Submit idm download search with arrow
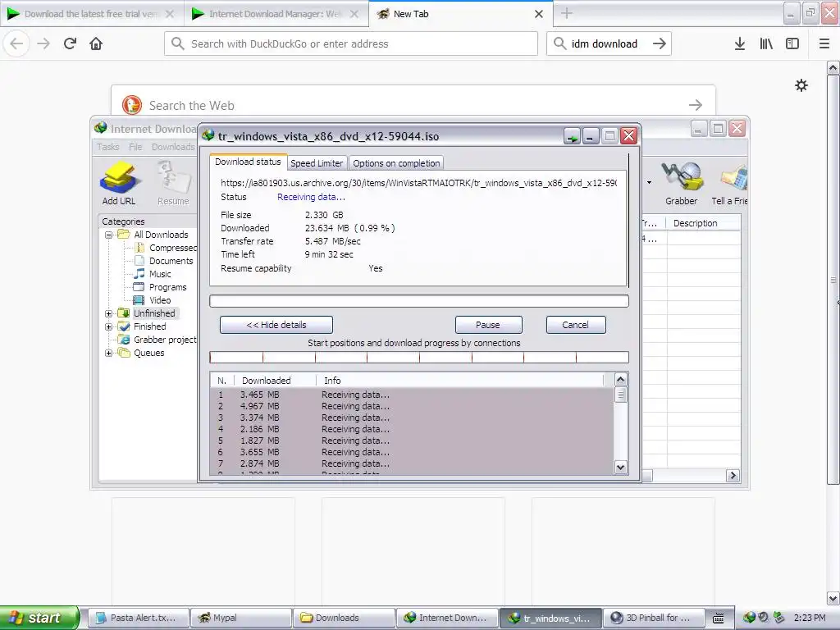The width and height of the screenshot is (840, 630). (660, 44)
